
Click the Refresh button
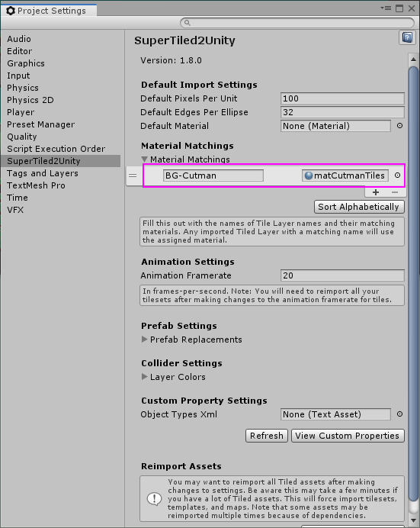point(267,436)
